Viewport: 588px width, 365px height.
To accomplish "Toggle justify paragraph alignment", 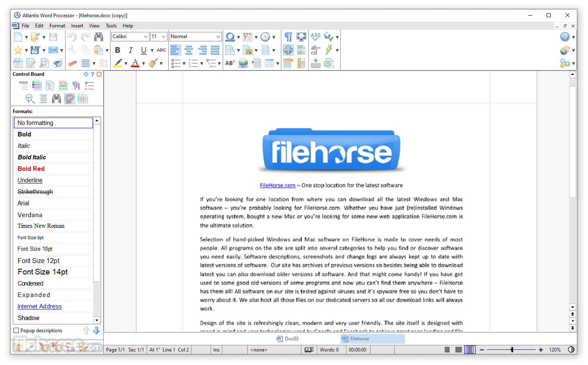I will tap(215, 50).
